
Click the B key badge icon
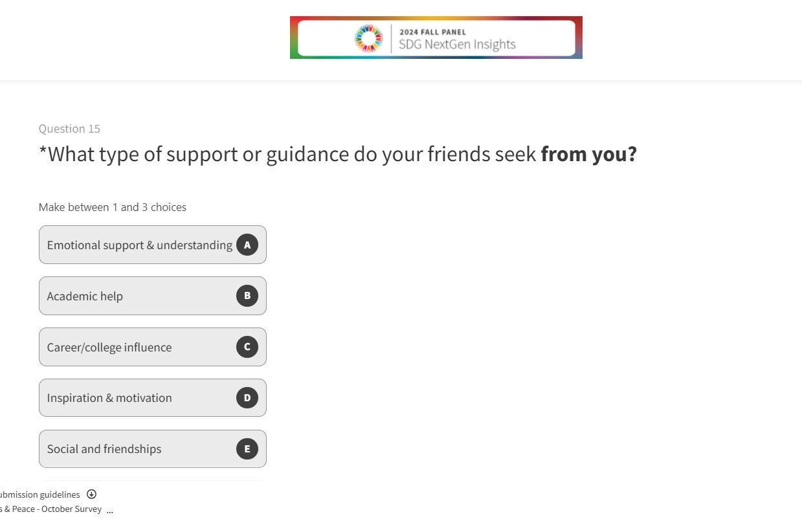[x=247, y=296]
